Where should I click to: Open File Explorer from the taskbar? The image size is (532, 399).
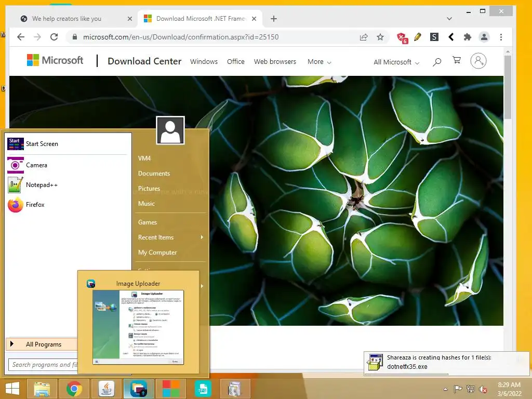click(x=43, y=389)
